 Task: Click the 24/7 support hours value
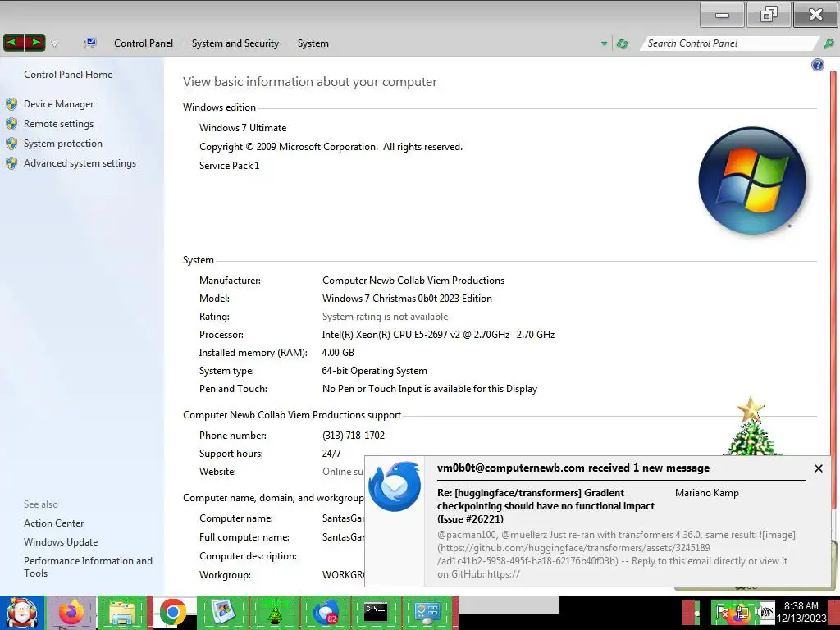click(x=331, y=454)
